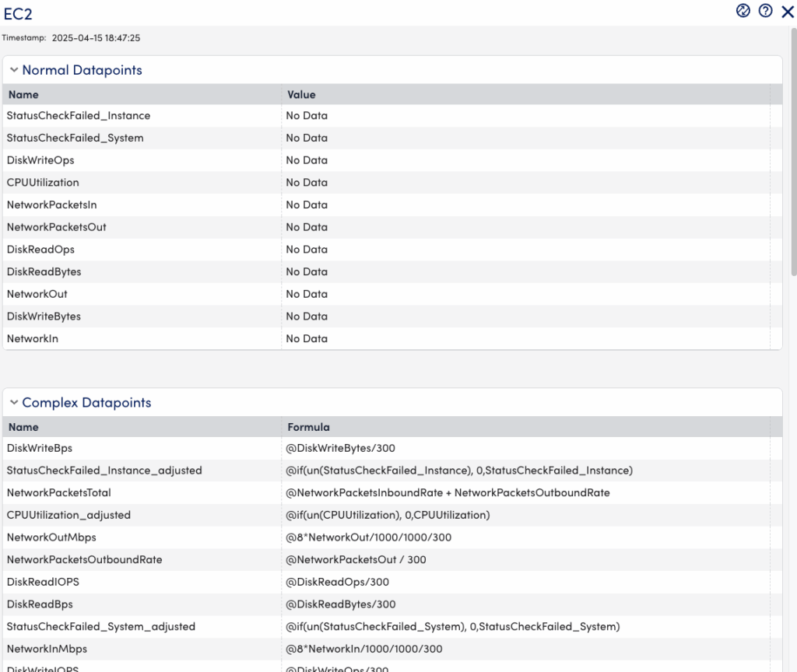Click the StatusCheckFailed_System_adjusted @if(un(...)) formula
The height and width of the screenshot is (672, 797).
453,628
